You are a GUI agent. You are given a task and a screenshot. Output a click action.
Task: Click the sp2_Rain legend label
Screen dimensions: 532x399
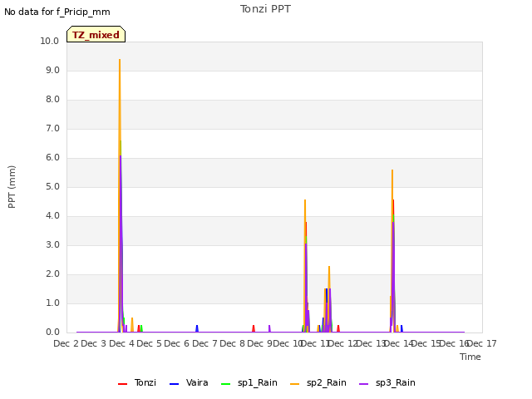tap(327, 382)
